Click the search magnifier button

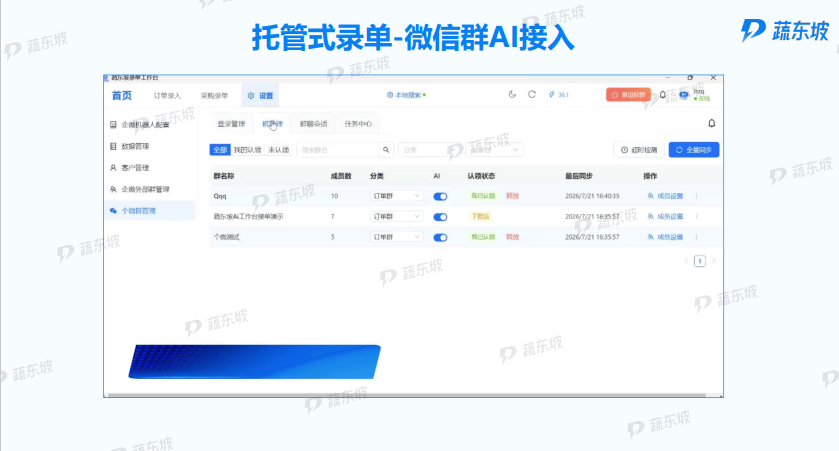point(386,150)
